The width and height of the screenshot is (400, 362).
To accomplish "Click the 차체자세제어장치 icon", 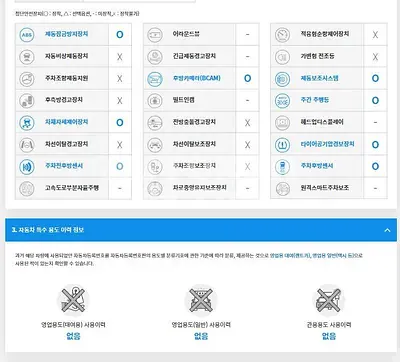I will coord(27,123).
